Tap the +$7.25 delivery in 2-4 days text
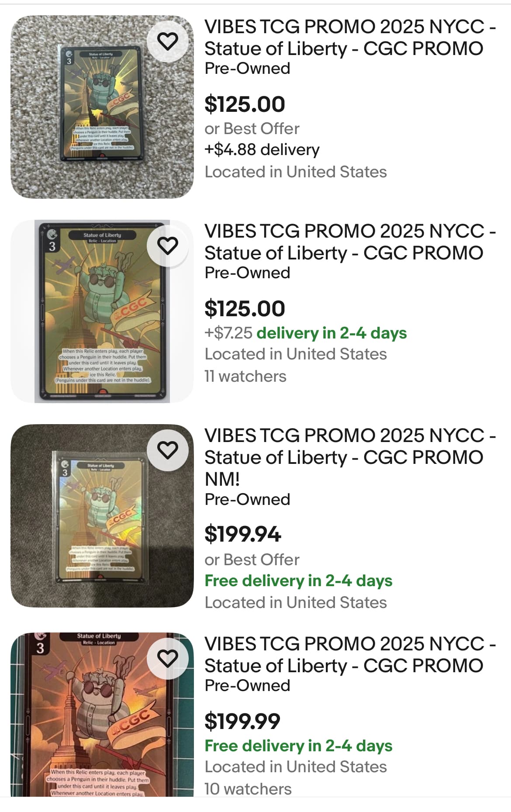The width and height of the screenshot is (511, 812). pyautogui.click(x=306, y=333)
